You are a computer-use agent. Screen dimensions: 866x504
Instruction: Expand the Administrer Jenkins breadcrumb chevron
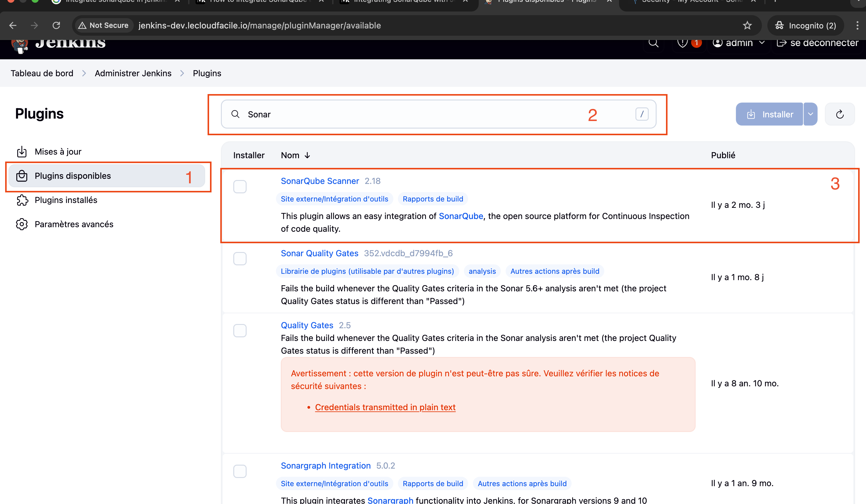(182, 73)
